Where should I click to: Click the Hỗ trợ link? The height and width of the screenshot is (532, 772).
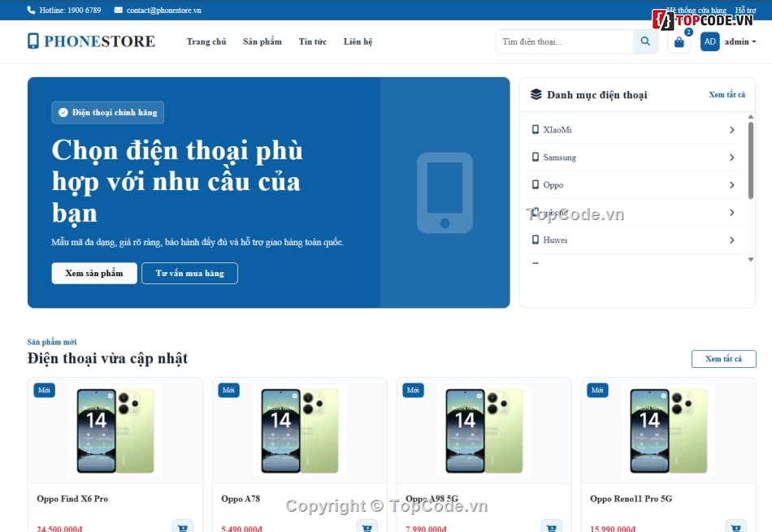coord(745,10)
